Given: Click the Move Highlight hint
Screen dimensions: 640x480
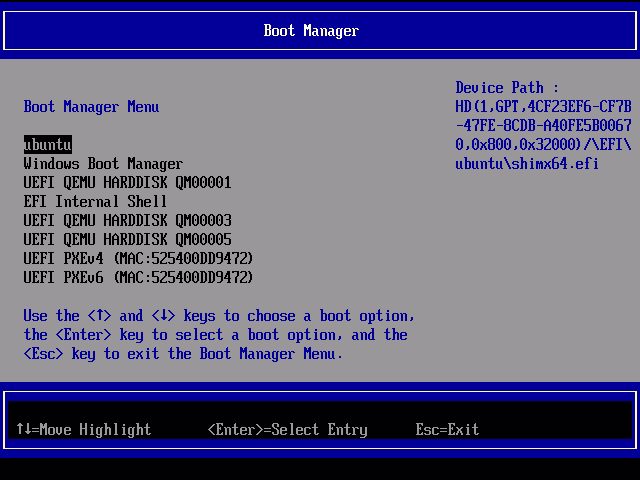Looking at the screenshot, I should pos(84,429).
